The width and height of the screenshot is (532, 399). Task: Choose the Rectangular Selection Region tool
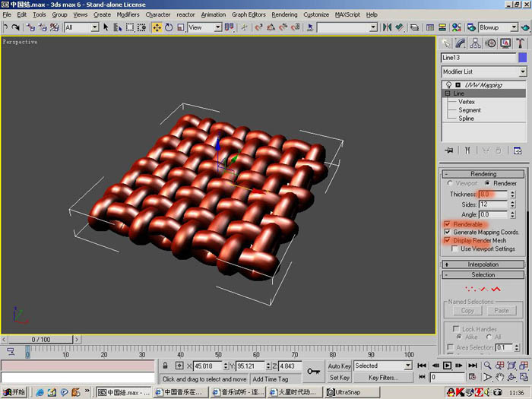pyautogui.click(x=130, y=27)
